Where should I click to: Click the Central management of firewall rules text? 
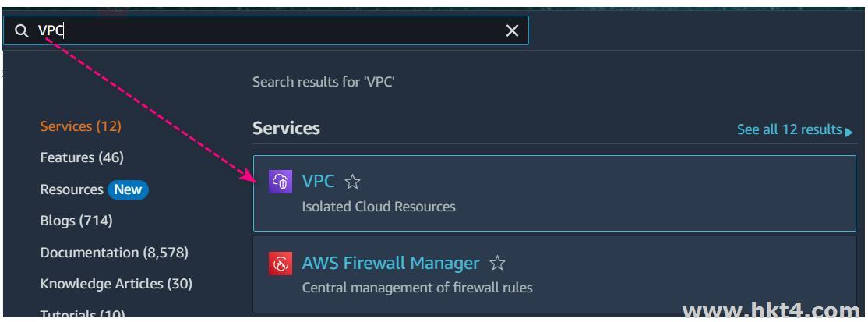pyautogui.click(x=417, y=288)
